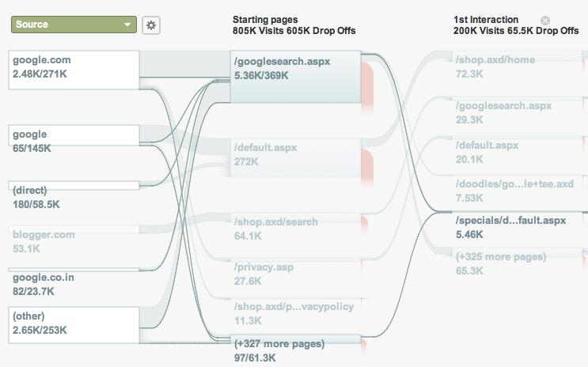The image size is (588, 367).
Task: Select the google.co.in source node
Action: coord(74,269)
